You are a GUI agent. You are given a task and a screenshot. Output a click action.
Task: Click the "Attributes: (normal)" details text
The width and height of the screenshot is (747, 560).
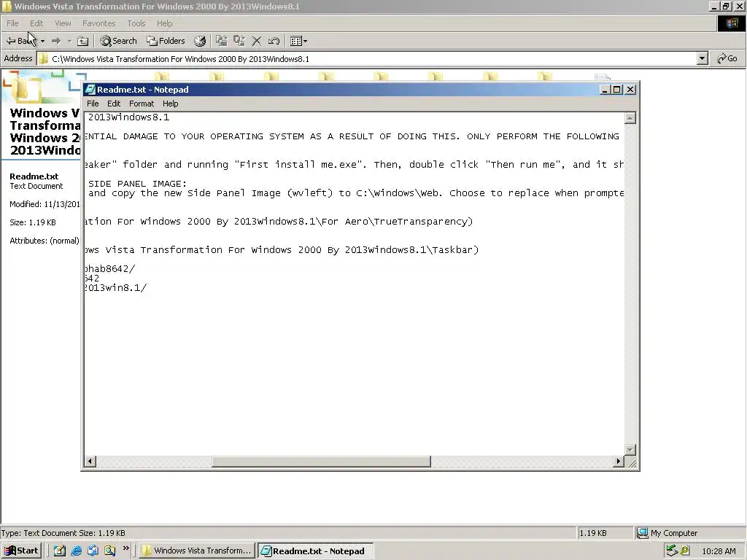click(x=44, y=241)
